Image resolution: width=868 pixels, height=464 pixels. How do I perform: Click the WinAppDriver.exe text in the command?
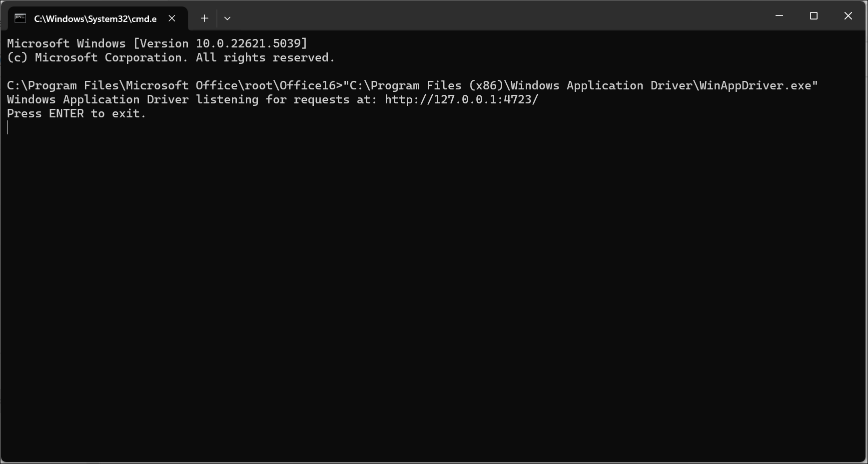point(755,85)
